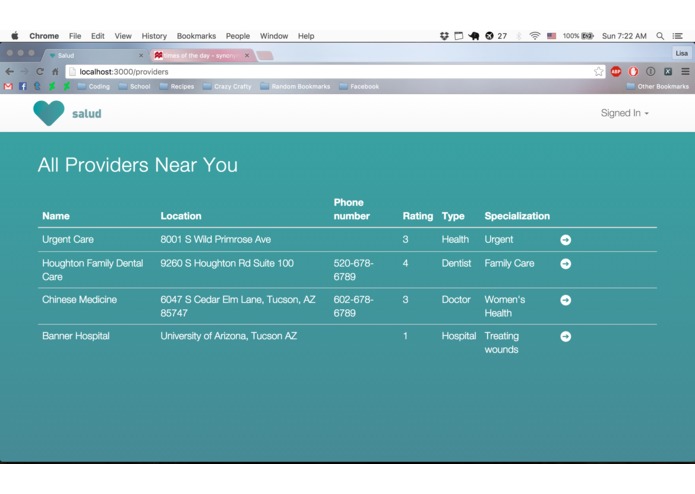Image resolution: width=695 pixels, height=494 pixels.
Task: Open the File menu
Action: pyautogui.click(x=75, y=36)
